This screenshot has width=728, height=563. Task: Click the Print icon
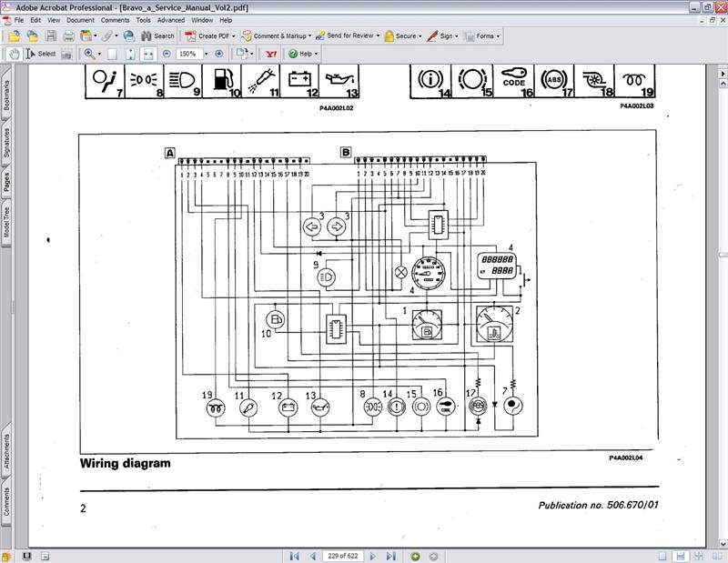[68, 36]
